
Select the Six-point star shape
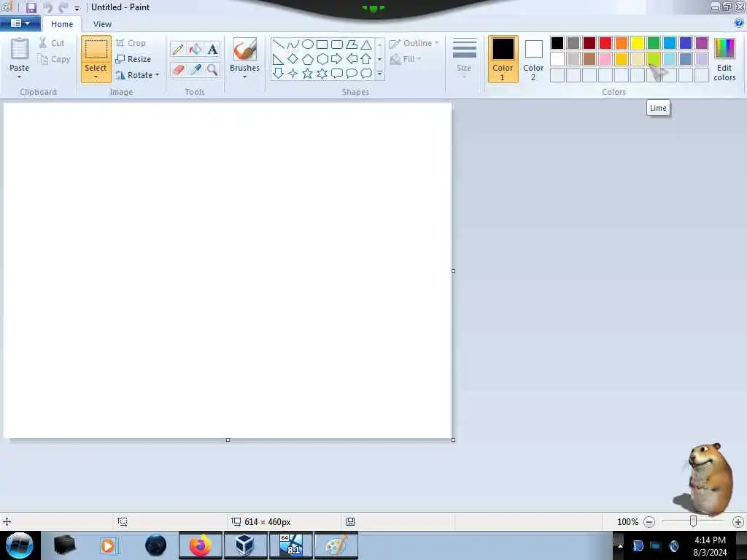tap(322, 74)
